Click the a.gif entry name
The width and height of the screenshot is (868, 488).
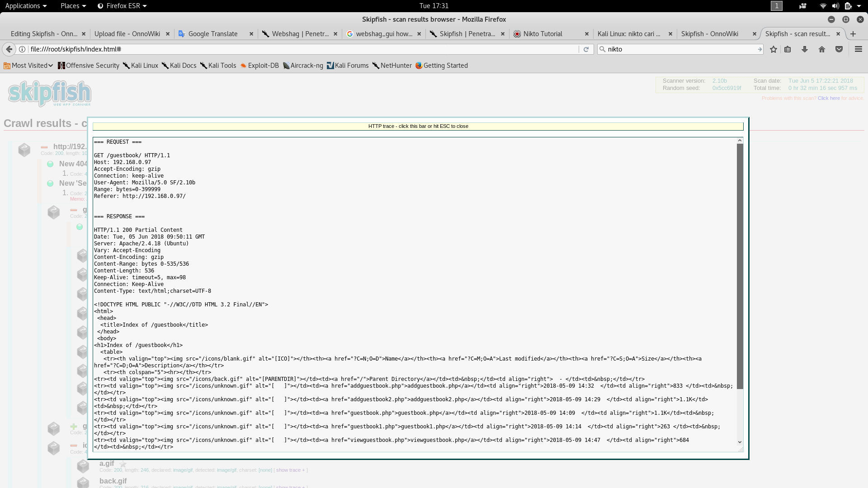[107, 464]
